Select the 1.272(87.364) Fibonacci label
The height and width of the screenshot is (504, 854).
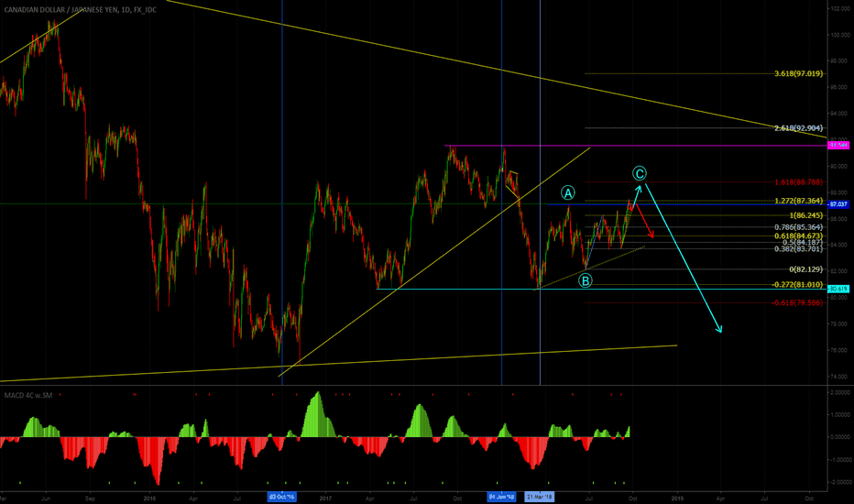[798, 201]
